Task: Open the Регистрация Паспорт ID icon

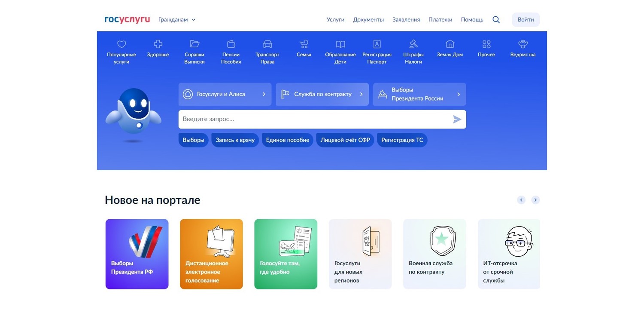Action: coord(377,44)
